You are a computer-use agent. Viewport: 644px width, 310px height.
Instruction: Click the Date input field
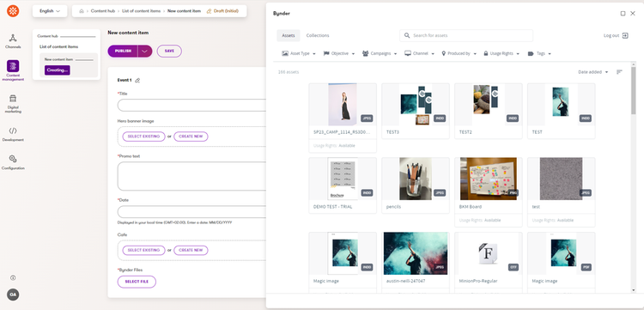pos(191,212)
